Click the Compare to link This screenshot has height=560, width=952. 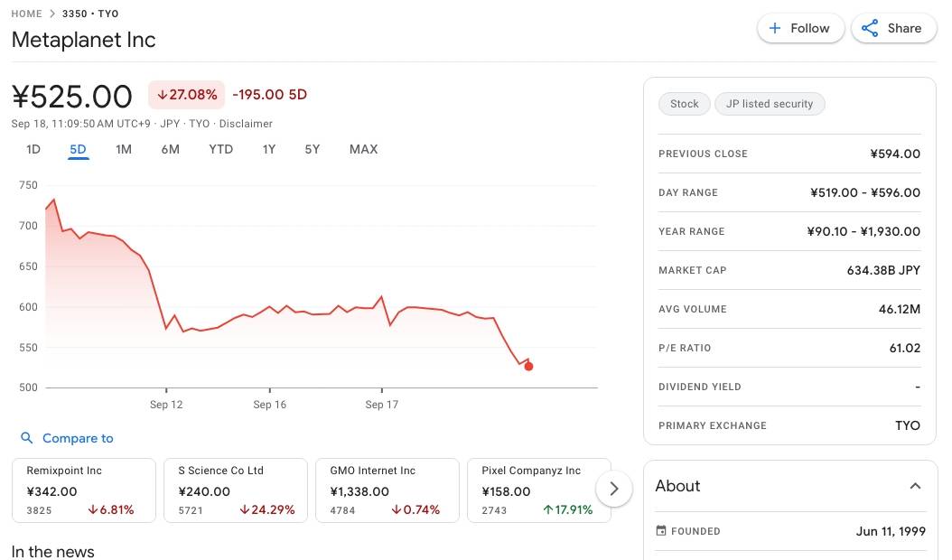78,438
